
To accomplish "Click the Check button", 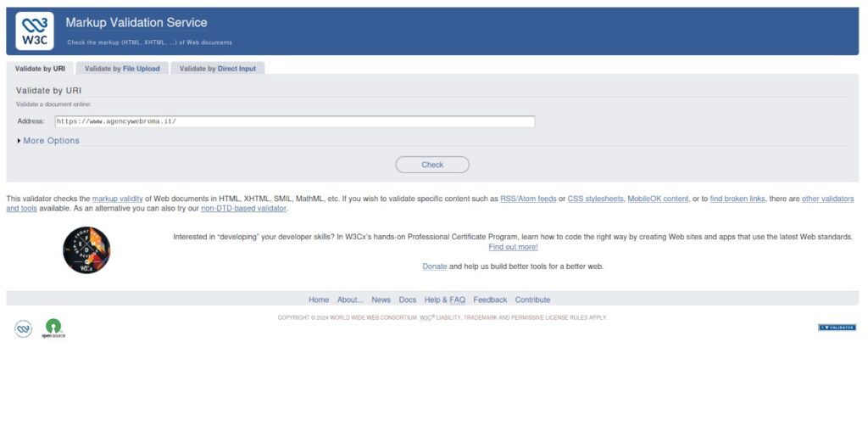I will pos(432,165).
